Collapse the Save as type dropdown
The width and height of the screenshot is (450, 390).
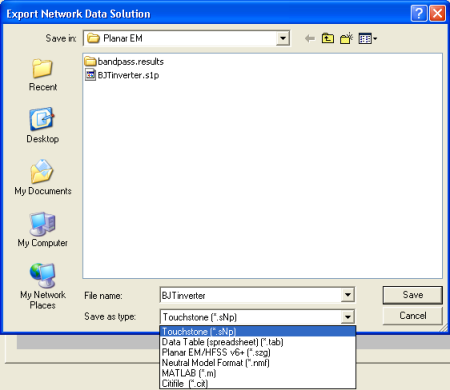pyautogui.click(x=348, y=317)
